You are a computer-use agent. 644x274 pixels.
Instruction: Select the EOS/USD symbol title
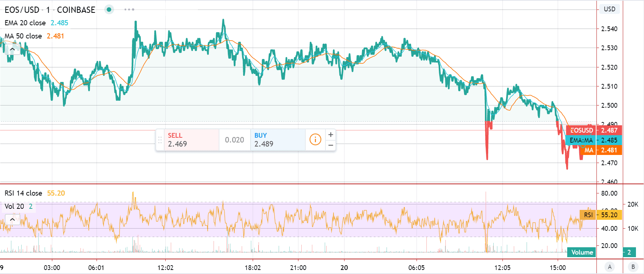click(22, 10)
